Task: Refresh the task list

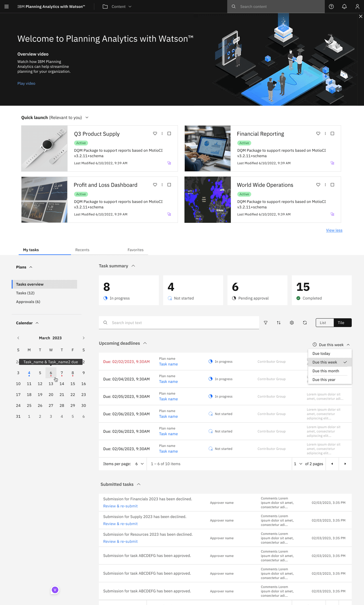Action: coord(305,323)
